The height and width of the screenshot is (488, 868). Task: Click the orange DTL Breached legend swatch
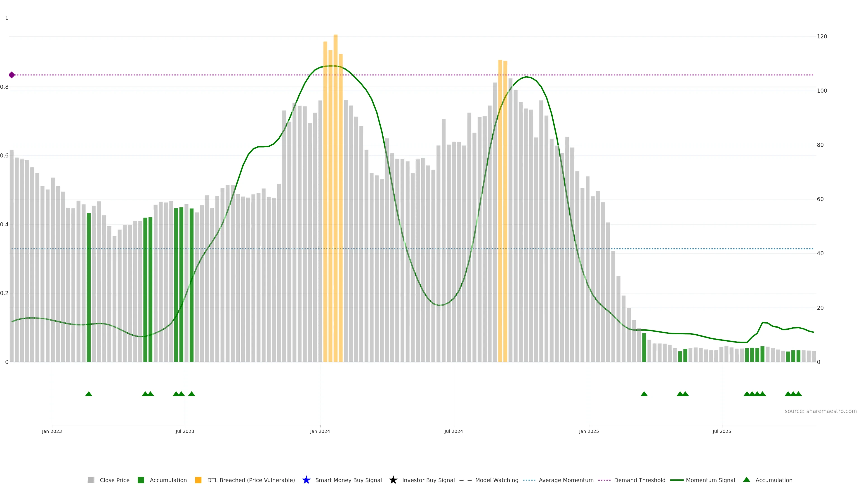pyautogui.click(x=198, y=480)
